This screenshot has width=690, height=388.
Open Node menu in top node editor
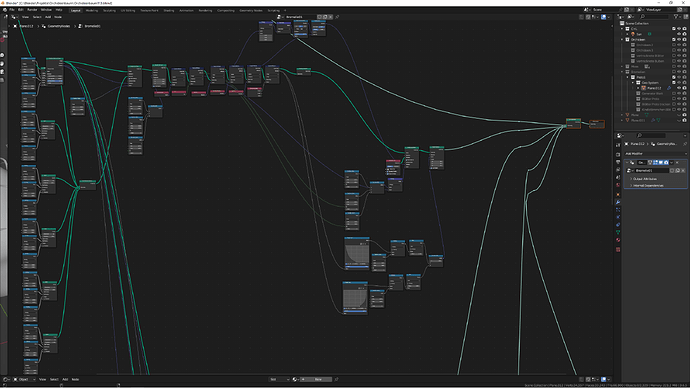[x=58, y=17]
